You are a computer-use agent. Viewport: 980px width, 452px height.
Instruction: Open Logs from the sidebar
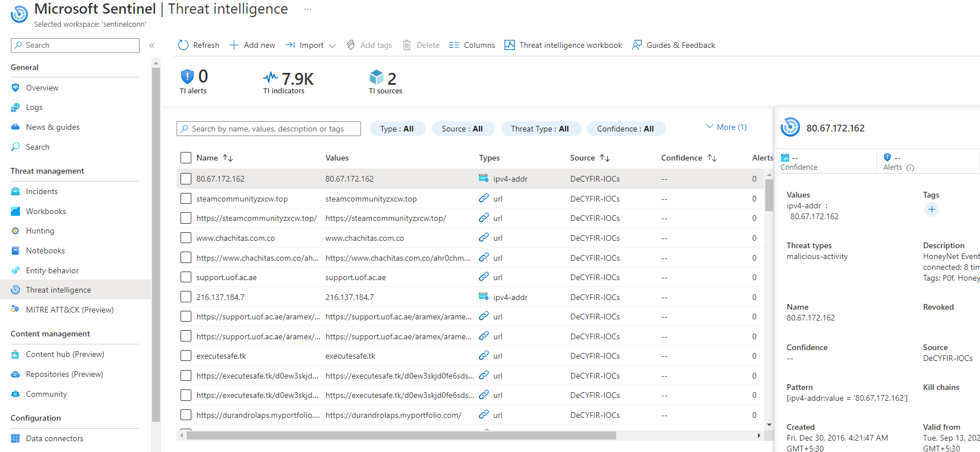click(x=34, y=107)
